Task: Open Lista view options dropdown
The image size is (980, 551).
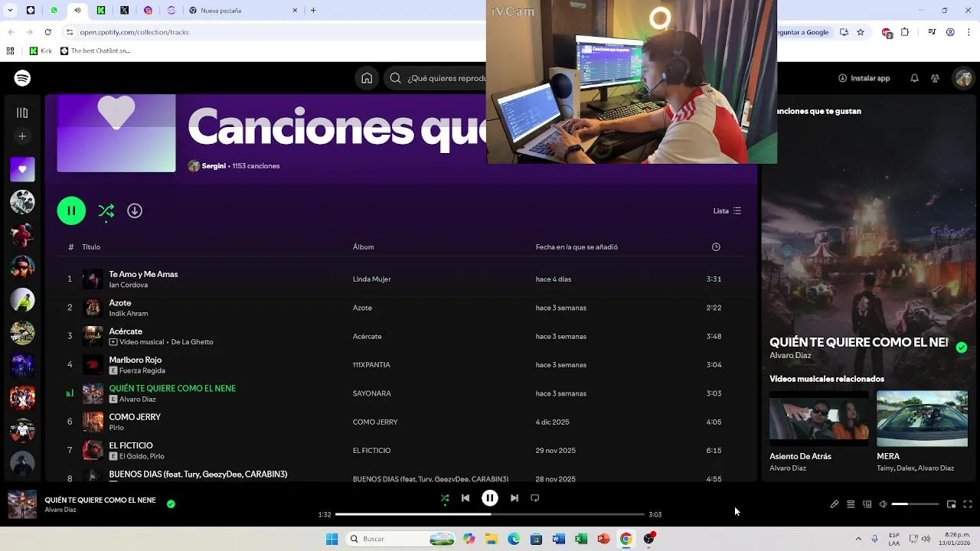Action: 727,210
